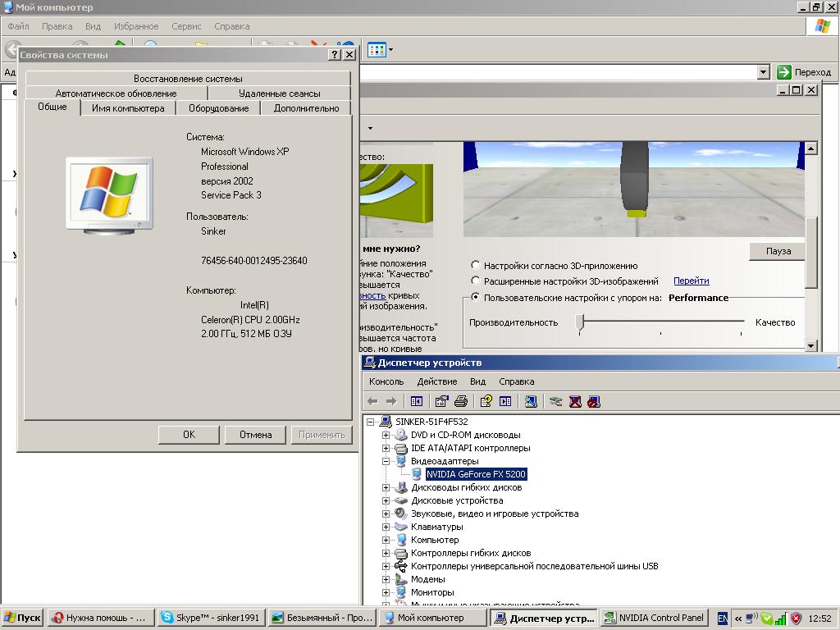This screenshot has width=840, height=630.
Task: Click the Uninstall device red X icon
Action: pos(575,401)
